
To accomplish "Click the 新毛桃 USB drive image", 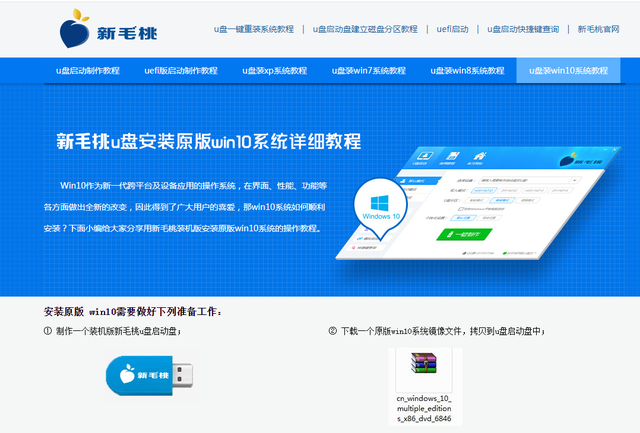I will pos(149,375).
